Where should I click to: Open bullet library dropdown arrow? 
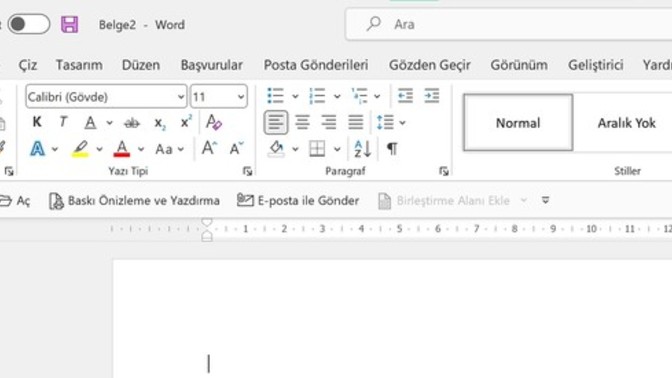(x=295, y=96)
